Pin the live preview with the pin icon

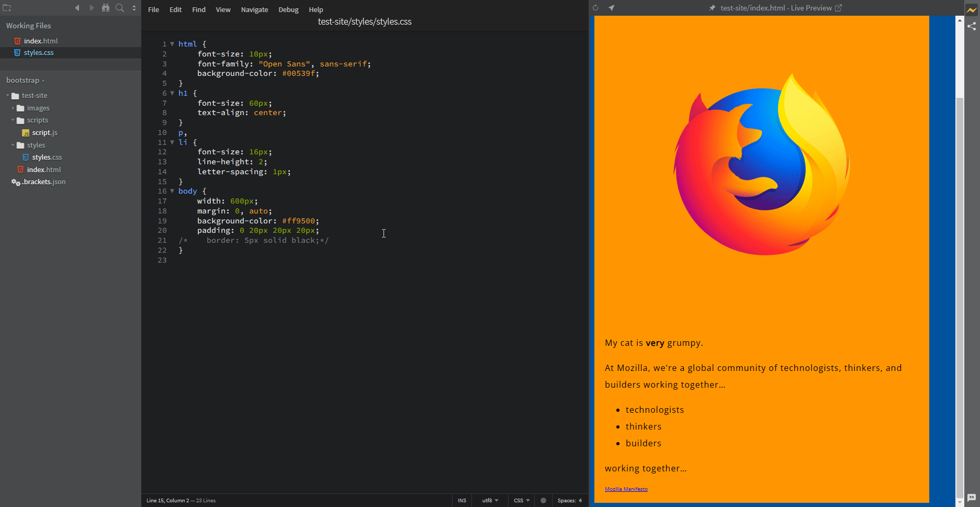tap(712, 8)
